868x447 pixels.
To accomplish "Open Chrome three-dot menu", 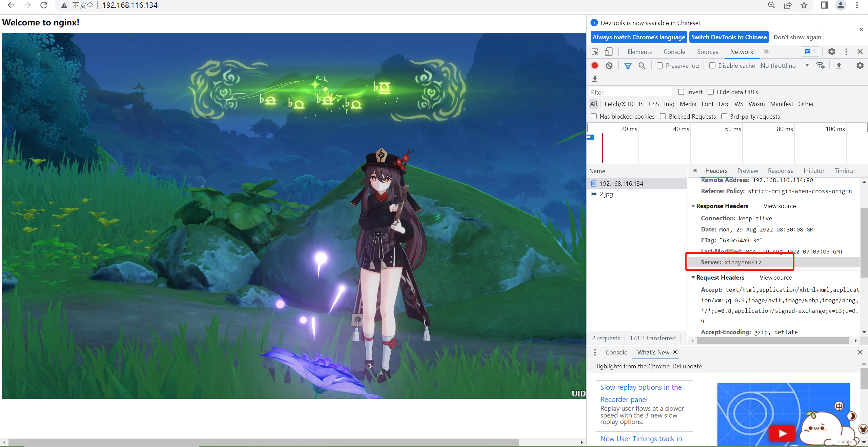I will pyautogui.click(x=857, y=5).
